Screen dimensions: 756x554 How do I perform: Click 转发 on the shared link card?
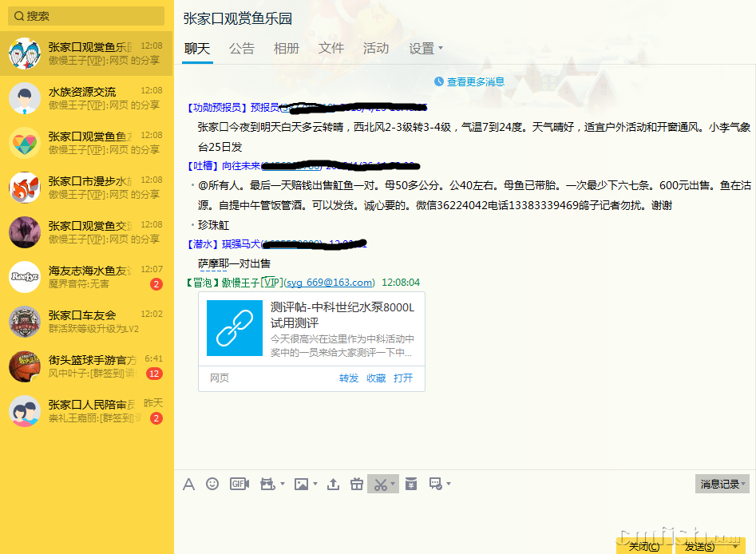[x=349, y=378]
